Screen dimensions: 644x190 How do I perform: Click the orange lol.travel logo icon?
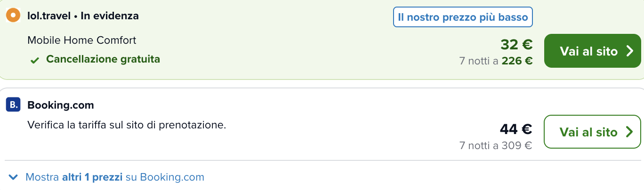point(13,16)
